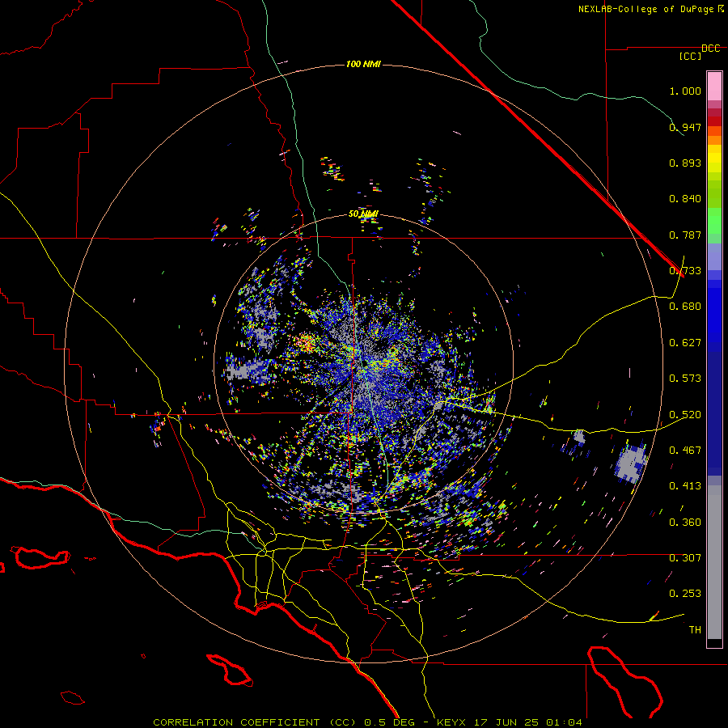
Task: Select the 0.360 scale value
Action: click(685, 523)
